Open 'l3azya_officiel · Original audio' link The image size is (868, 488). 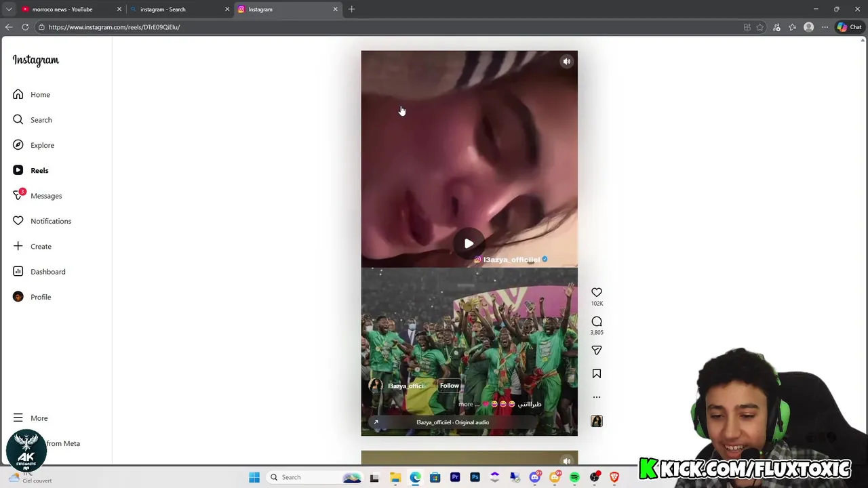[x=452, y=422]
